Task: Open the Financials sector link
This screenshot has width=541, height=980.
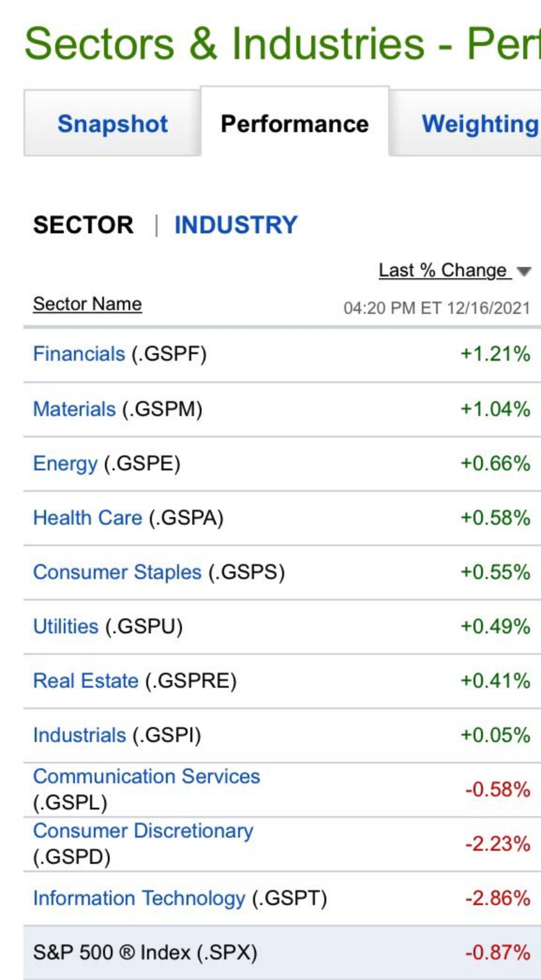Action: coord(79,354)
